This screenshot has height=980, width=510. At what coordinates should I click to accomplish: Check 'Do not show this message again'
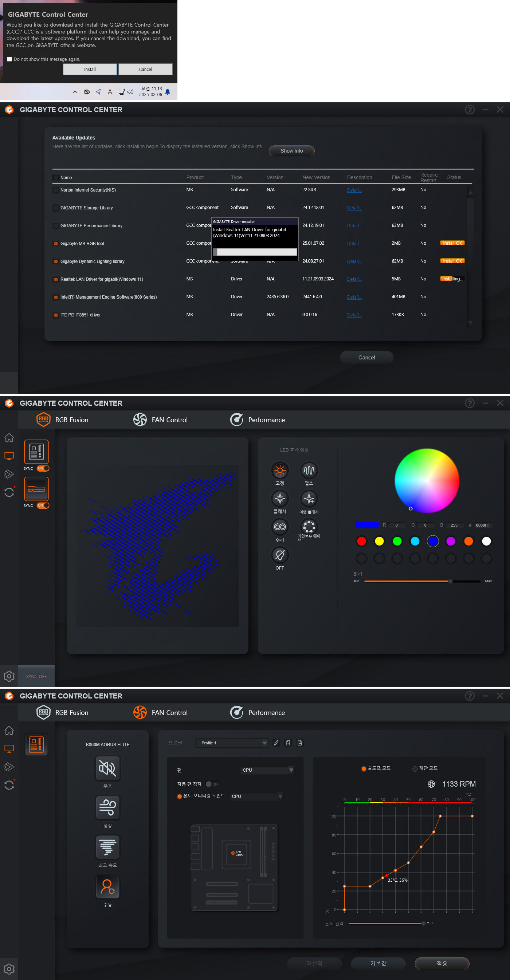coord(9,59)
